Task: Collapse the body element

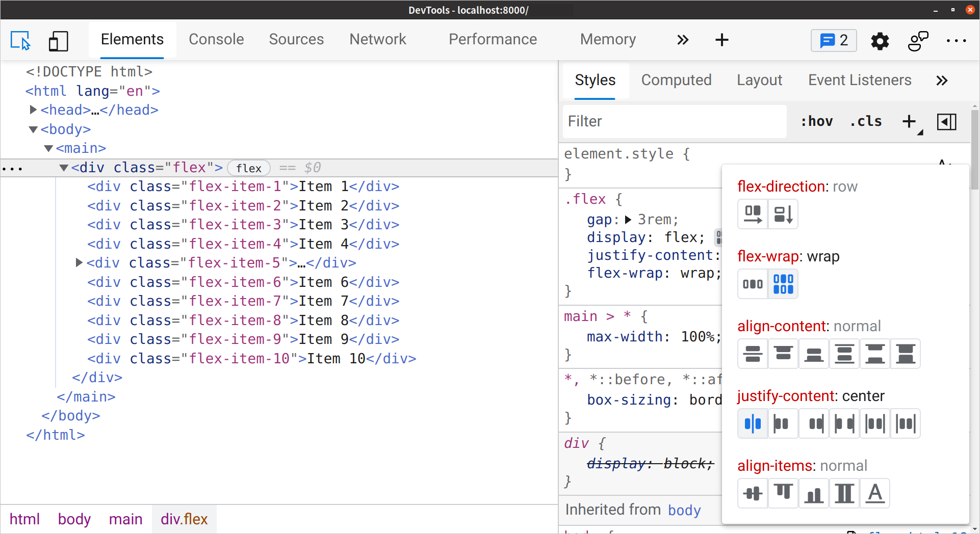Action: click(x=33, y=129)
